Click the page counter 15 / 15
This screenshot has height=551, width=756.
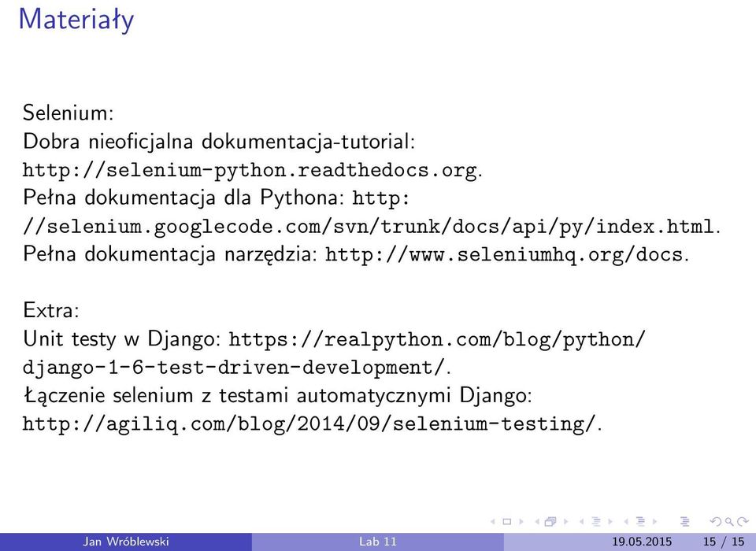click(724, 542)
